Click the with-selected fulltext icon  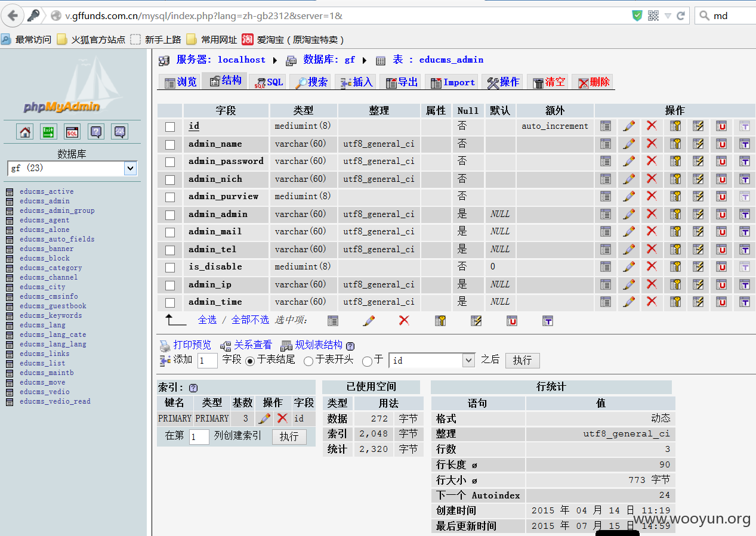coord(548,321)
